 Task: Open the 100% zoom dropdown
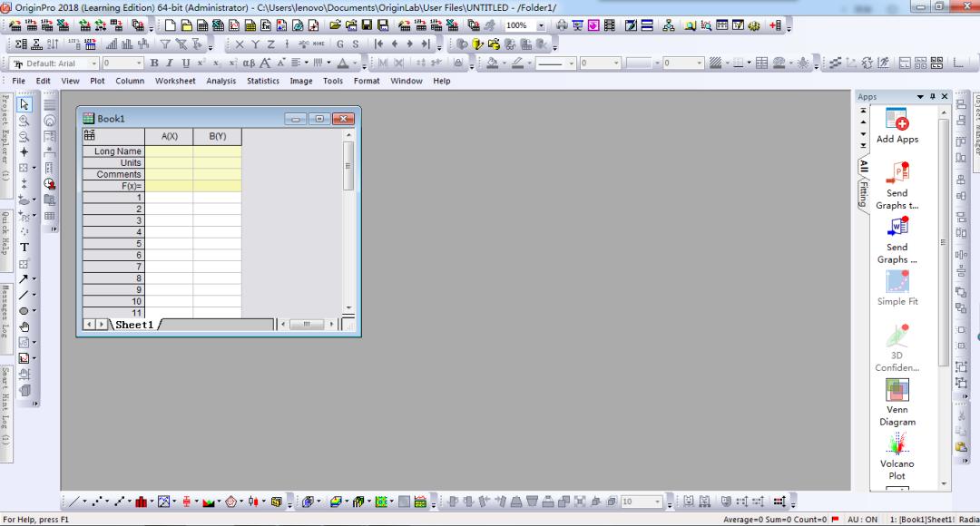(542, 25)
